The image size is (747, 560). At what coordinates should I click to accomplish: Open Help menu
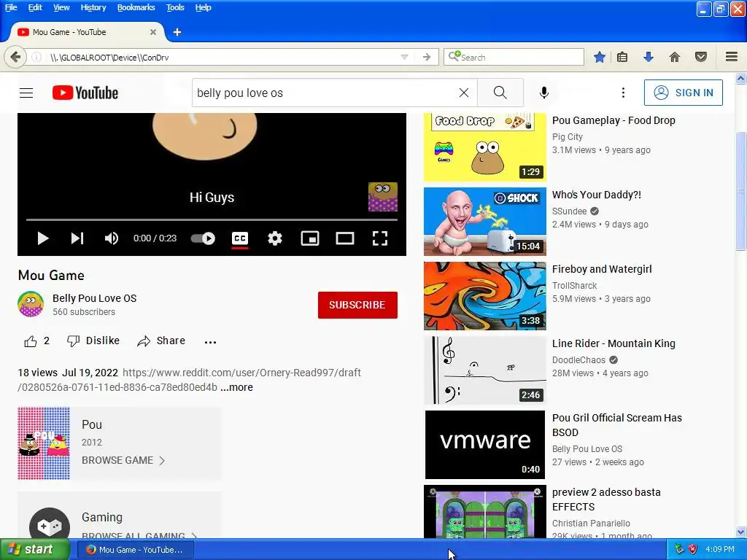203,7
